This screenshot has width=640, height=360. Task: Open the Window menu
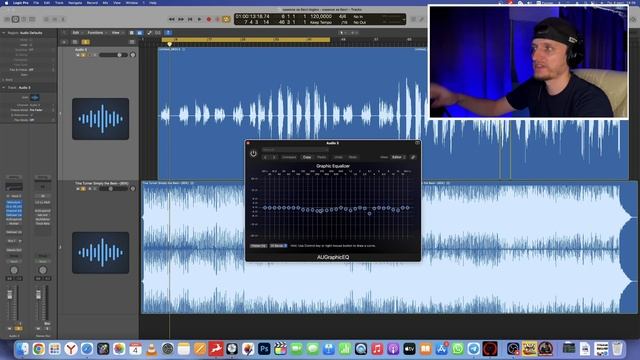coord(131,2)
